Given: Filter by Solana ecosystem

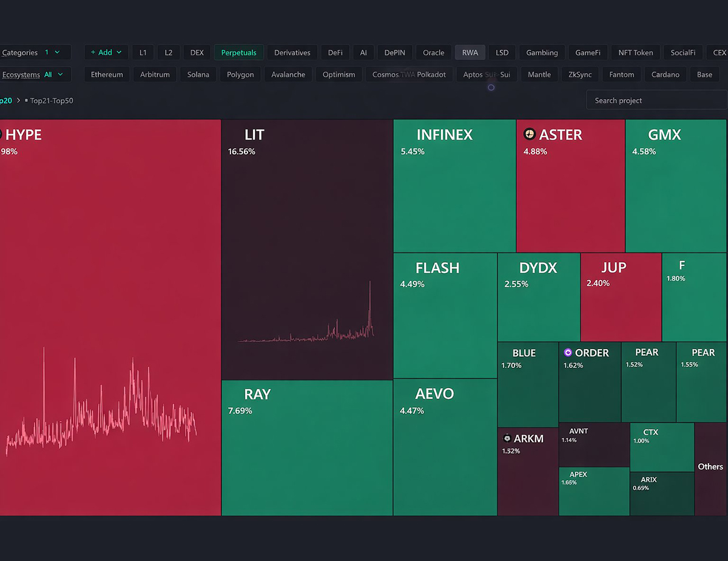Looking at the screenshot, I should pos(198,75).
